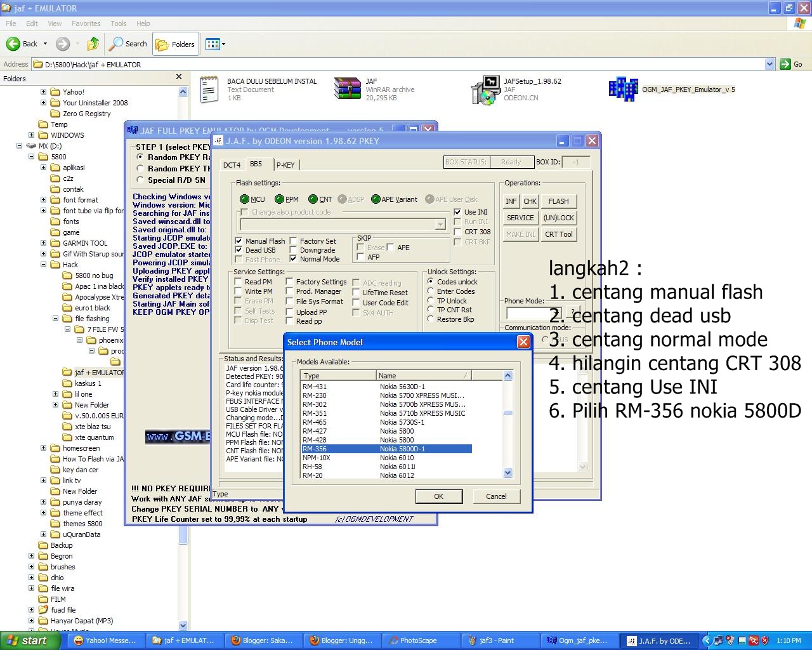Select the JAFSetup_1.98.62 installer icon

click(486, 90)
